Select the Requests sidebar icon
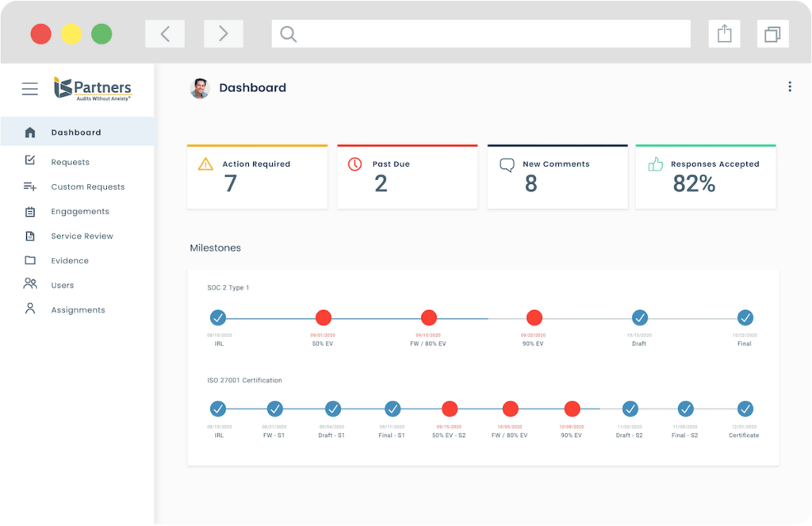Screen dimensions: 812x526 [x=29, y=161]
